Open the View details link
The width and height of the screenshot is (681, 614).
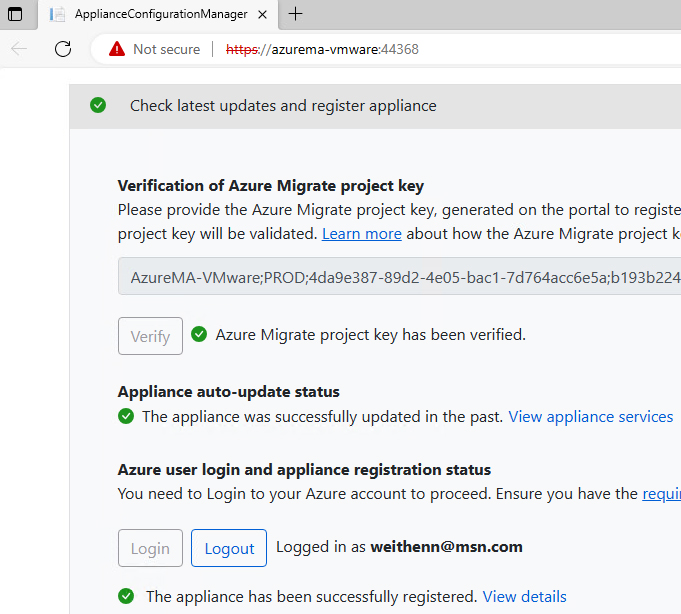tap(524, 596)
